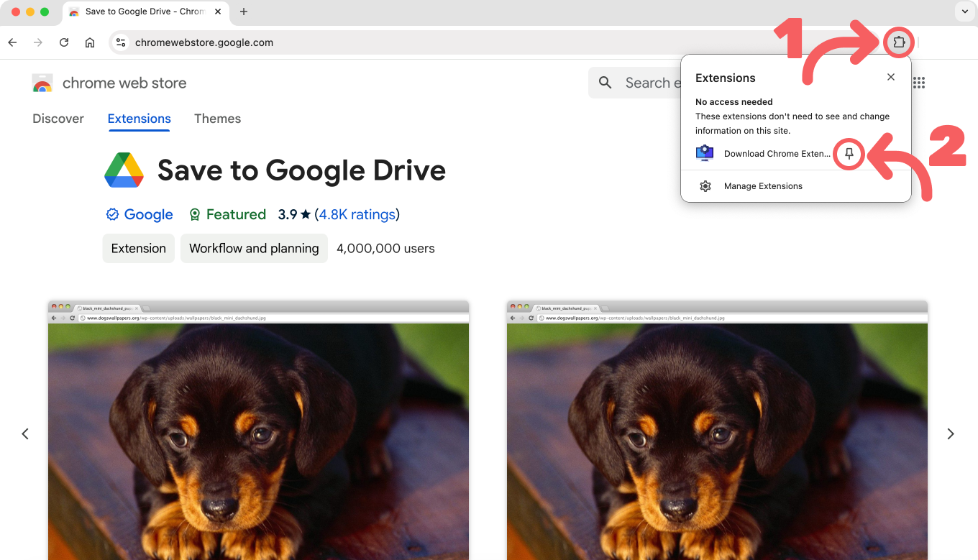View site information icon in address bar
This screenshot has width=978, height=560.
coord(121,42)
